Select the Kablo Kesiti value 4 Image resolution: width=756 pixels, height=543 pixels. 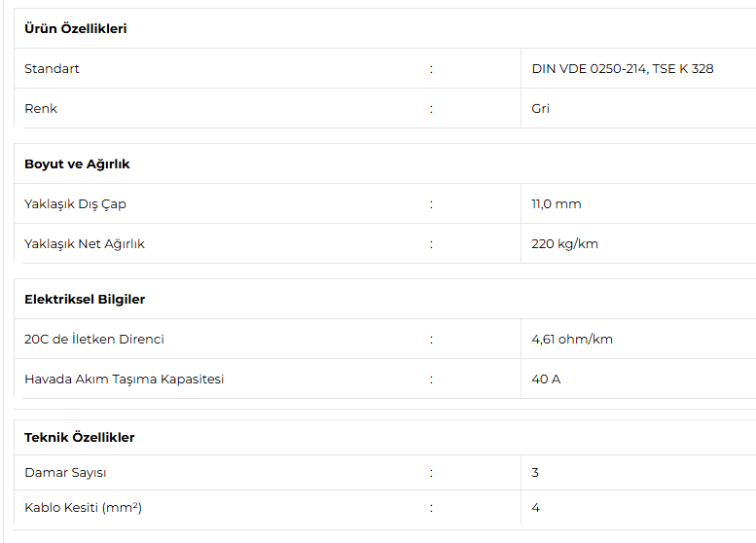pos(535,508)
